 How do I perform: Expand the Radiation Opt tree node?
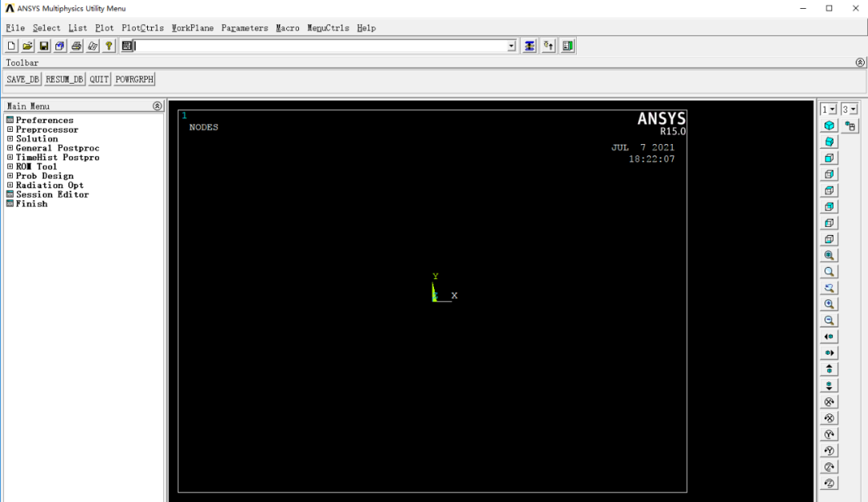click(x=10, y=185)
